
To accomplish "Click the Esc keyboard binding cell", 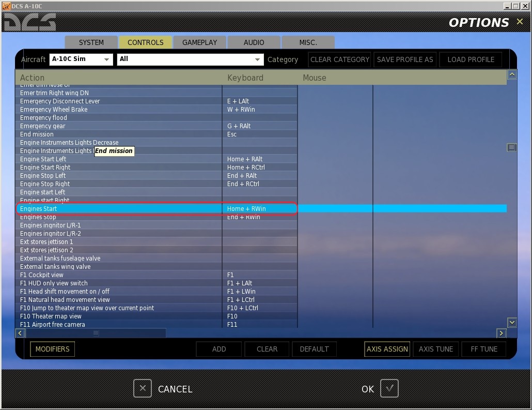I will (x=260, y=134).
